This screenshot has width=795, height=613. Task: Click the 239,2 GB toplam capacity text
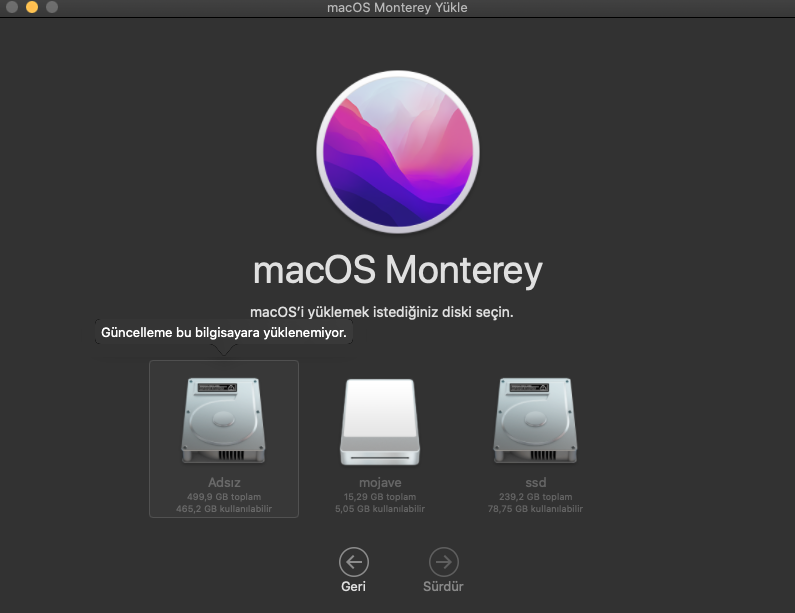pyautogui.click(x=533, y=497)
